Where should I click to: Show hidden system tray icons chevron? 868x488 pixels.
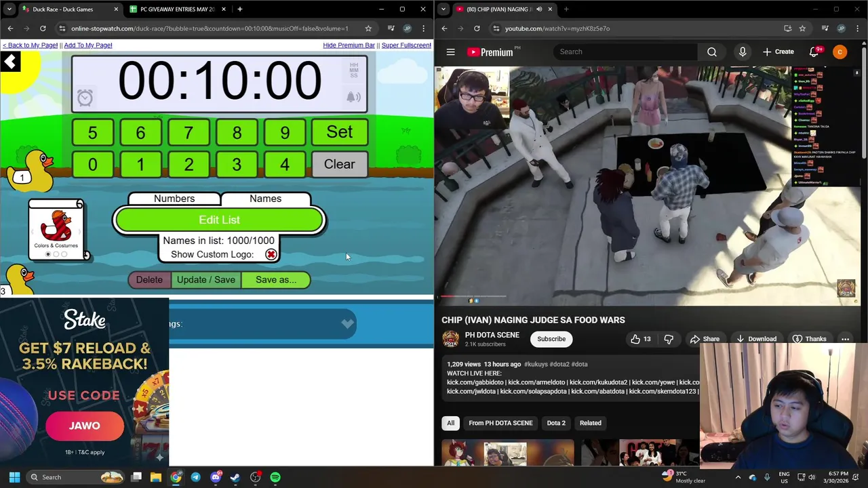(738, 477)
